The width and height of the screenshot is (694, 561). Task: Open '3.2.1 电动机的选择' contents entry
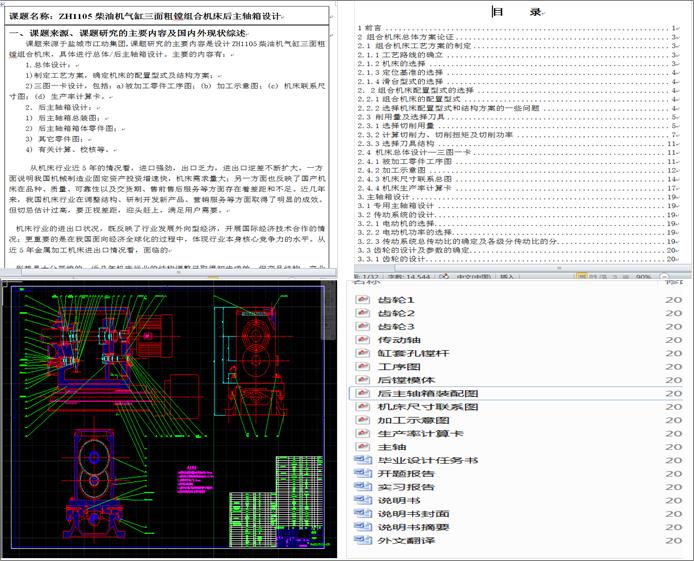518,223
